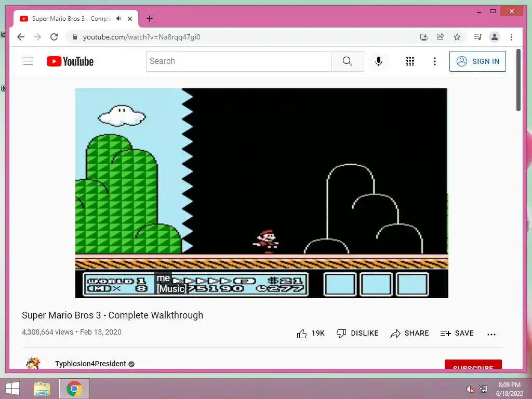Open Typhlosion4President channel name link
The width and height of the screenshot is (532, 399).
pos(90,364)
